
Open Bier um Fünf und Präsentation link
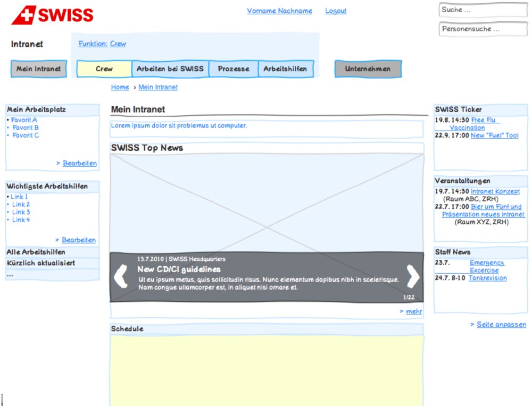[x=483, y=210]
